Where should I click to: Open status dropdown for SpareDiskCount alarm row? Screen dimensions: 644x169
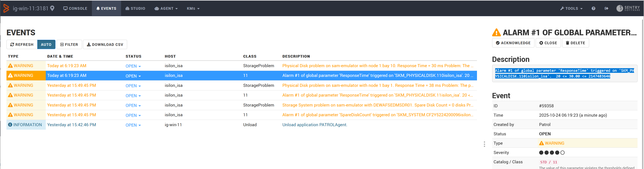[133, 115]
